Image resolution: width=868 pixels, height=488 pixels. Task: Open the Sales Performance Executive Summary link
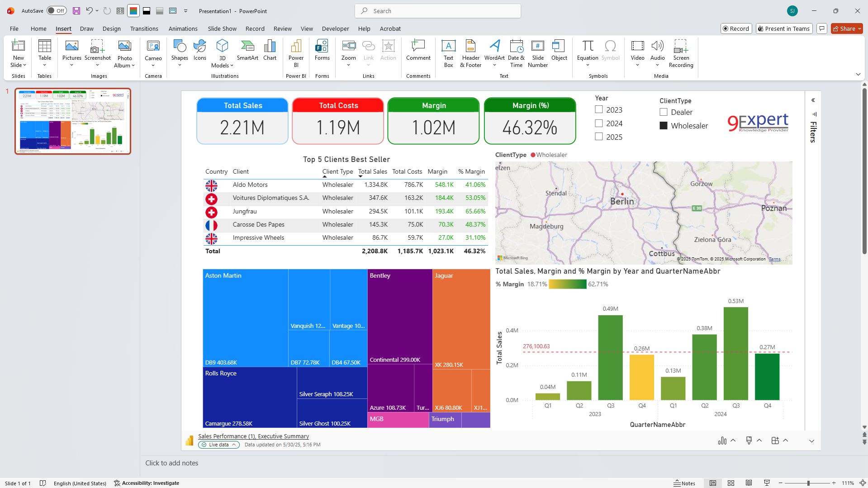click(x=253, y=436)
